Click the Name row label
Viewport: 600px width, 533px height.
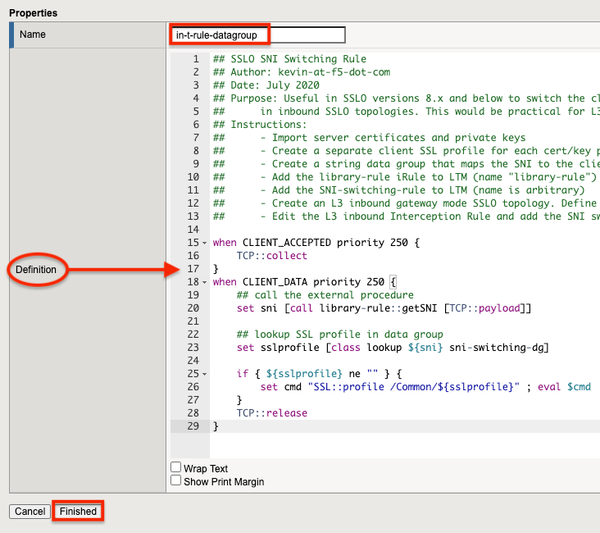coord(32,35)
